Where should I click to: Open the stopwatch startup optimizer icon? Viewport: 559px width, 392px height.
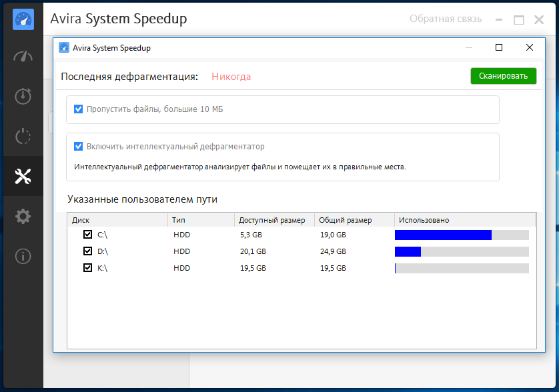coord(23,96)
